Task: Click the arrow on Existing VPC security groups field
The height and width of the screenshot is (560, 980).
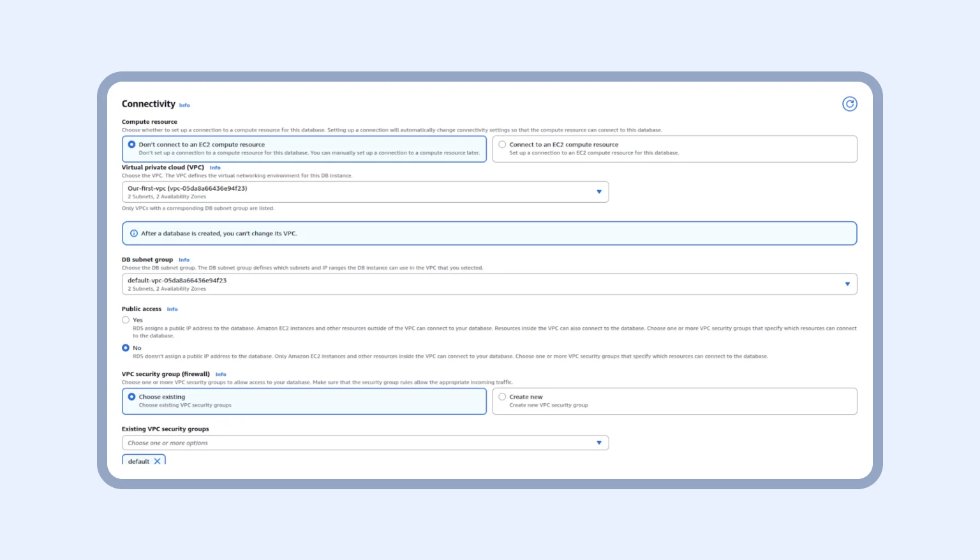Action: point(598,442)
